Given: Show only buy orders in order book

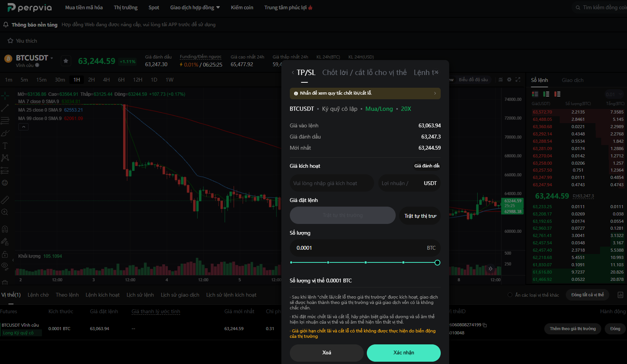Looking at the screenshot, I should (x=546, y=94).
